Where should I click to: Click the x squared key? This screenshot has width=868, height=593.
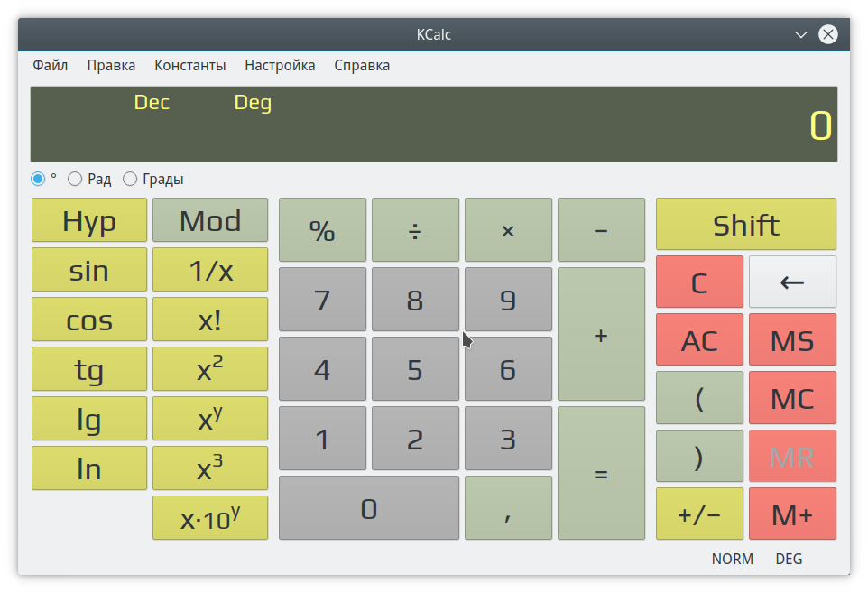210,368
